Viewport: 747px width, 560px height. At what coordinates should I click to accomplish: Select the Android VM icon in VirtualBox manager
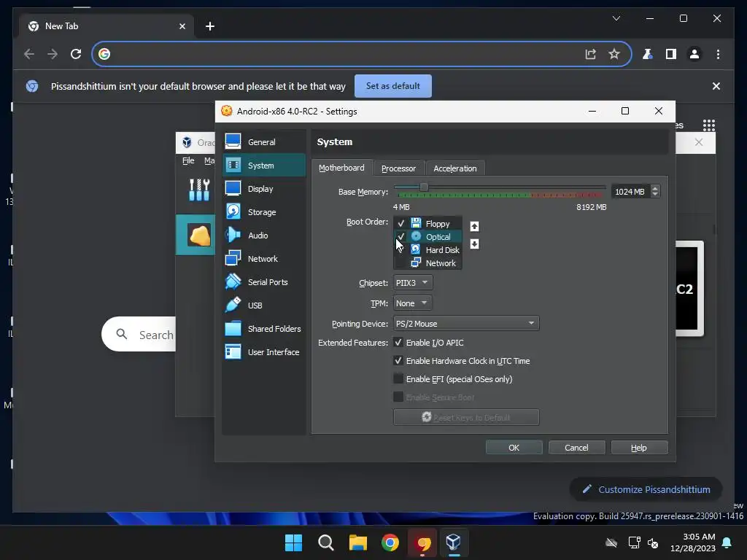(199, 235)
